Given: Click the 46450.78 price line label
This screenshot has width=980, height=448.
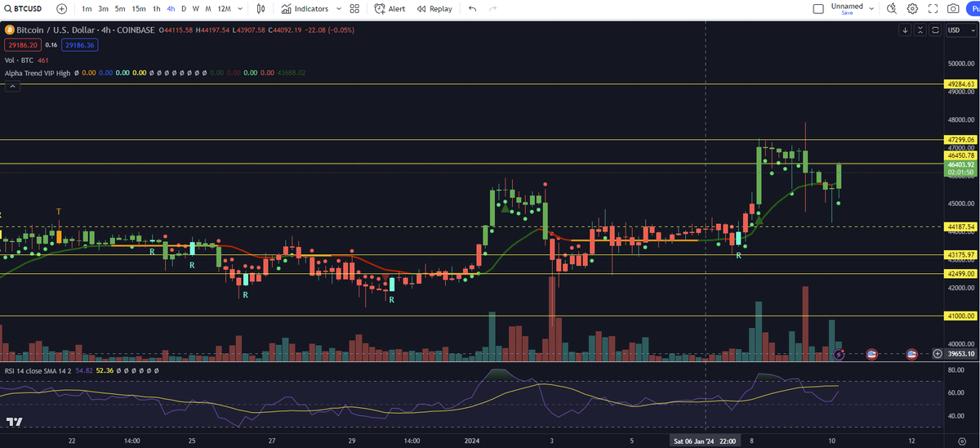Looking at the screenshot, I should [x=960, y=155].
